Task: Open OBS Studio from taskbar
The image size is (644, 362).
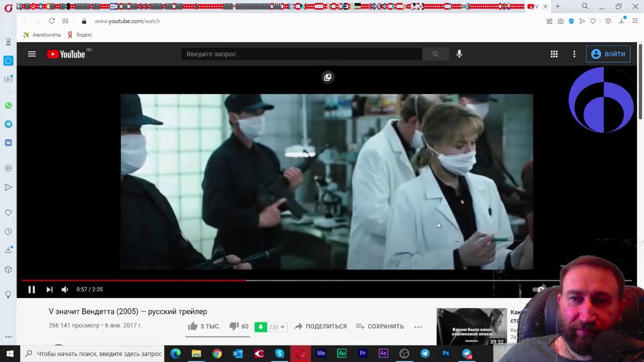Action: 404,353
